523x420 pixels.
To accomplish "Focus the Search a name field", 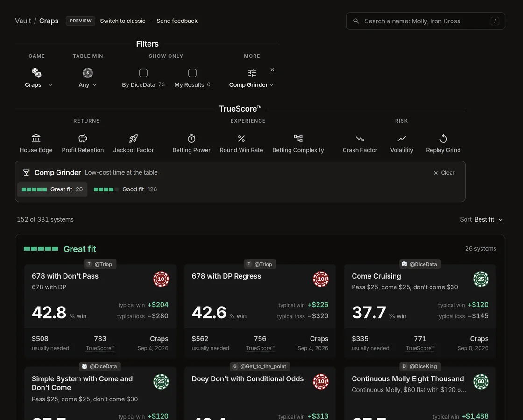I will click(x=425, y=21).
